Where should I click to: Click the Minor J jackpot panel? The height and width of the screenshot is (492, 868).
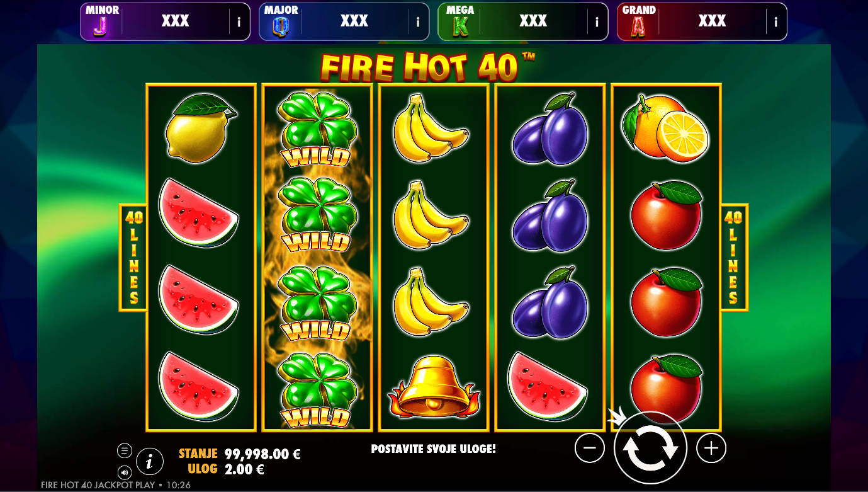tap(165, 22)
